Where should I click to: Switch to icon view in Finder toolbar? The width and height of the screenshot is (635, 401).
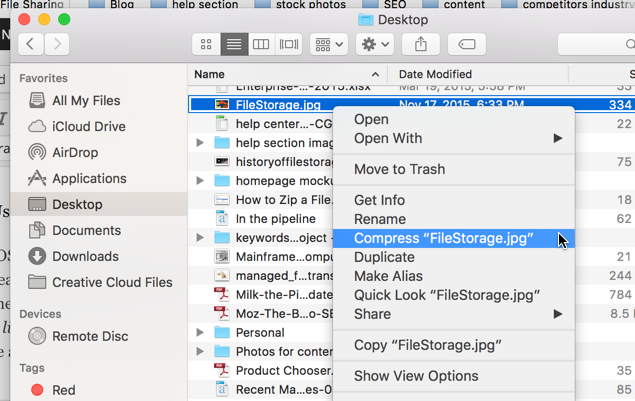pyautogui.click(x=206, y=44)
